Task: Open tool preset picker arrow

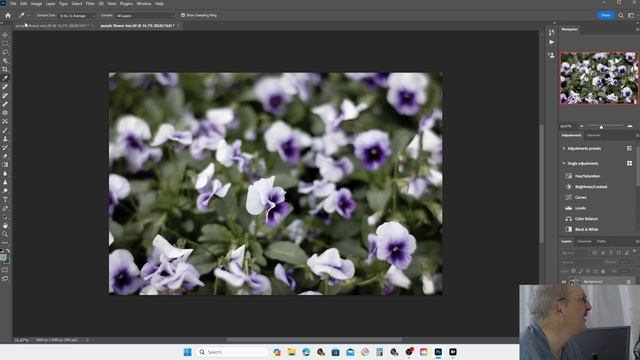Action: pos(29,16)
